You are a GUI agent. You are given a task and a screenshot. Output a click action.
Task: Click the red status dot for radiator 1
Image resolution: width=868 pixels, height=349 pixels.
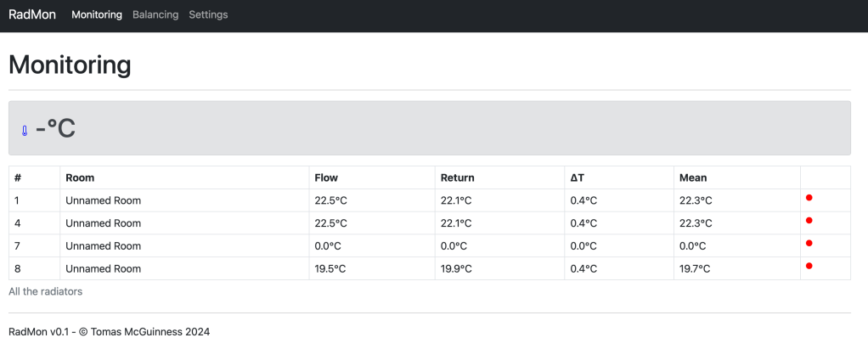pyautogui.click(x=809, y=198)
